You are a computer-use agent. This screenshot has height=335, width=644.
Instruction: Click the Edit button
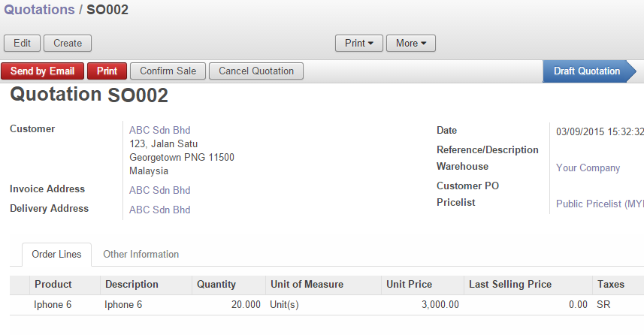click(x=22, y=44)
